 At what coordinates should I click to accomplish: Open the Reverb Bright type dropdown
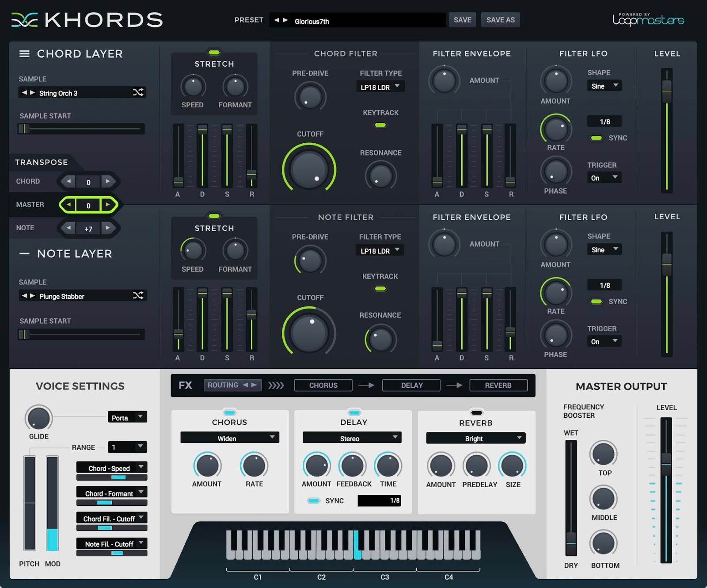[476, 438]
